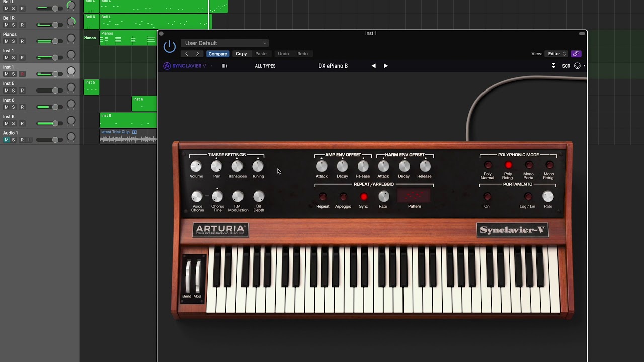
Task: Click the Harm Env Offset Release knob
Action: pos(425,166)
